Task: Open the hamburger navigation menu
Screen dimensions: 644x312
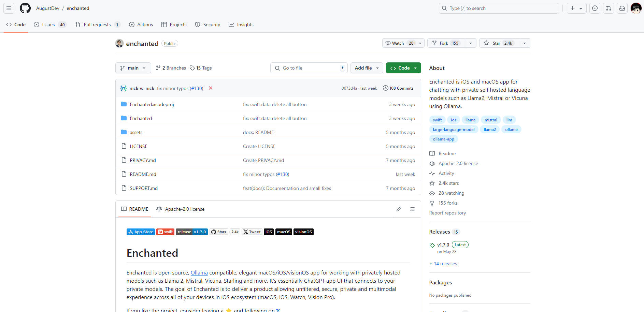Action: coord(9,8)
